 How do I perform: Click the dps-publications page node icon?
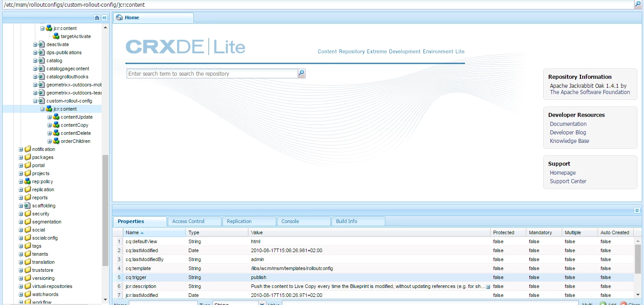coord(42,52)
